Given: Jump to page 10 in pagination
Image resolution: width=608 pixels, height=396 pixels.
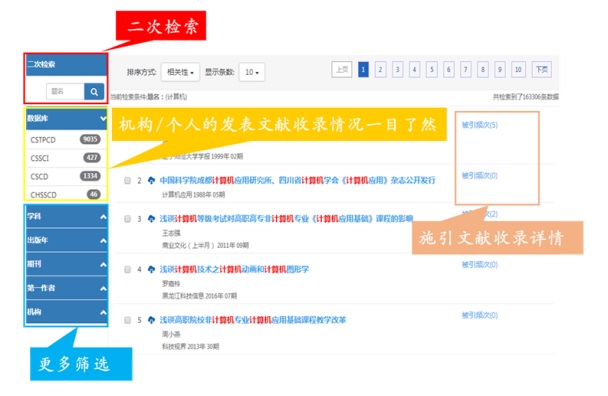Looking at the screenshot, I should [518, 70].
